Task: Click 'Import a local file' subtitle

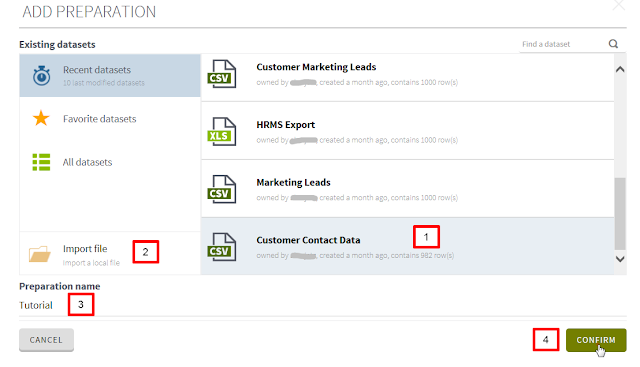Action: 91,263
